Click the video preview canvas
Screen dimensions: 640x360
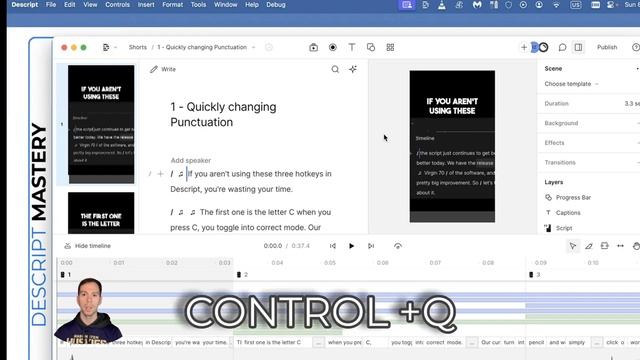point(452,146)
